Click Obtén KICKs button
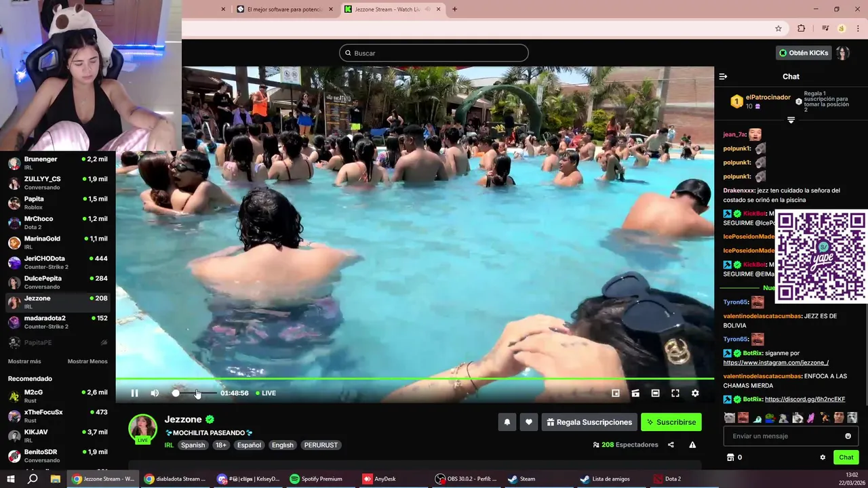This screenshot has width=868, height=488. (804, 53)
